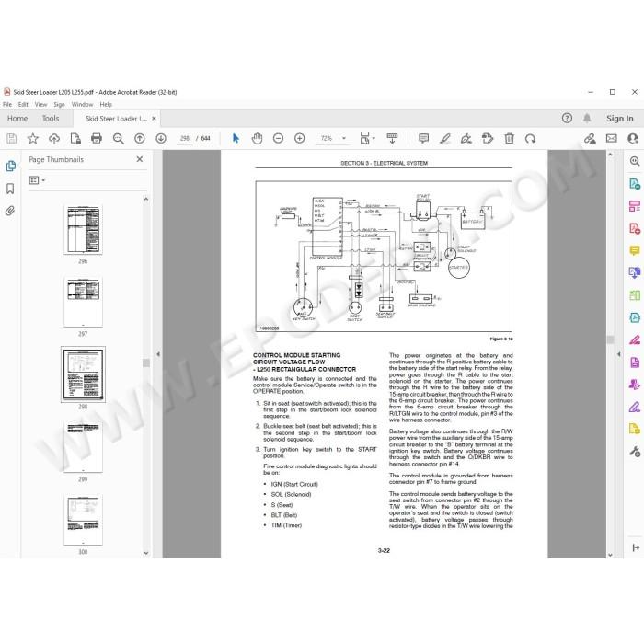
Task: Open More Tools wrench icon
Action: click(x=635, y=452)
